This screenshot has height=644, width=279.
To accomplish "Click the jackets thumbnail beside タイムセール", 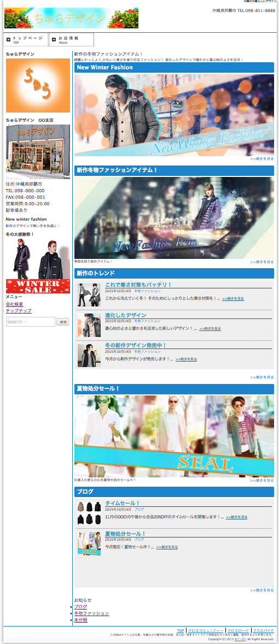I will 89,512.
